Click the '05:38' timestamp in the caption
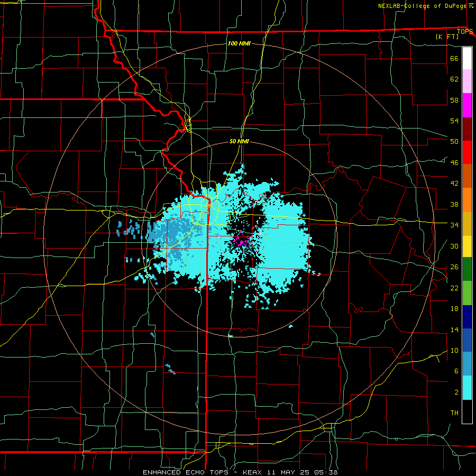476x476 pixels. point(325,472)
